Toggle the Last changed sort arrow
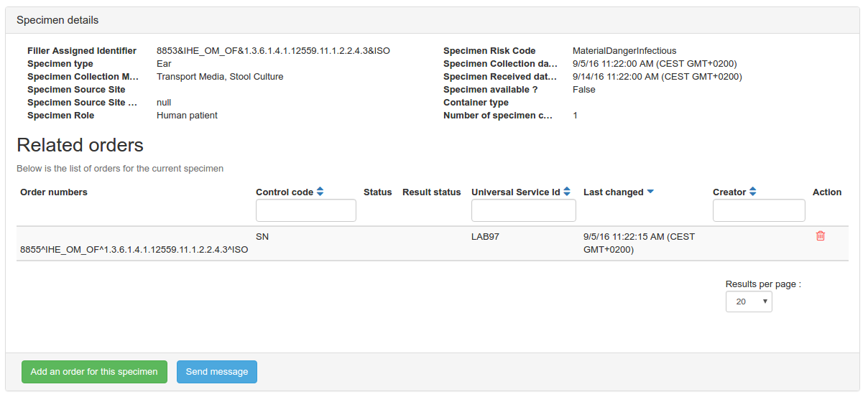The width and height of the screenshot is (868, 397). (650, 192)
